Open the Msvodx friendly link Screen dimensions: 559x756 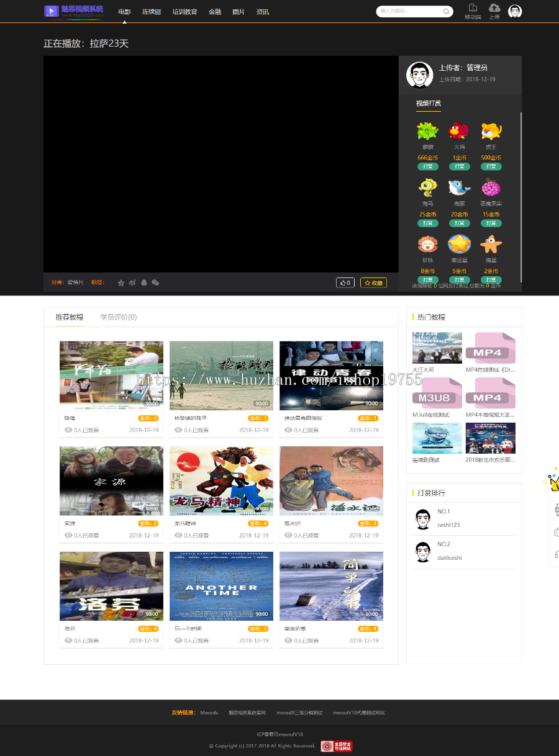[209, 713]
